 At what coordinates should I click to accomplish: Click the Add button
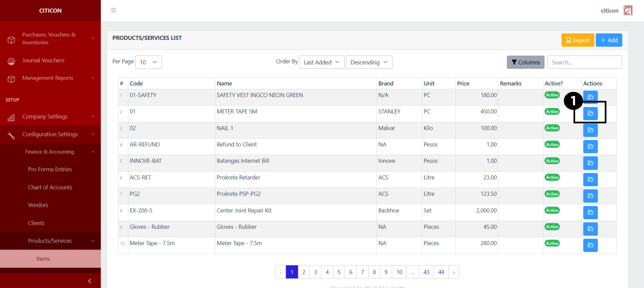pos(609,40)
